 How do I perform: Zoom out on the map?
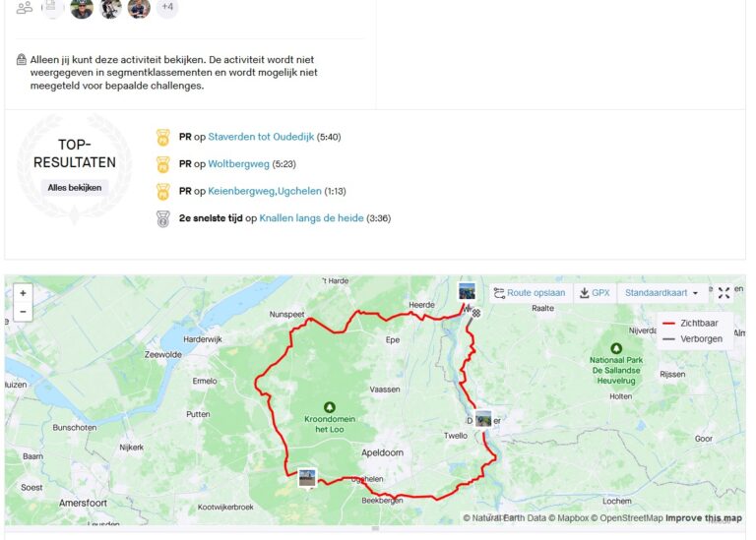tap(23, 312)
